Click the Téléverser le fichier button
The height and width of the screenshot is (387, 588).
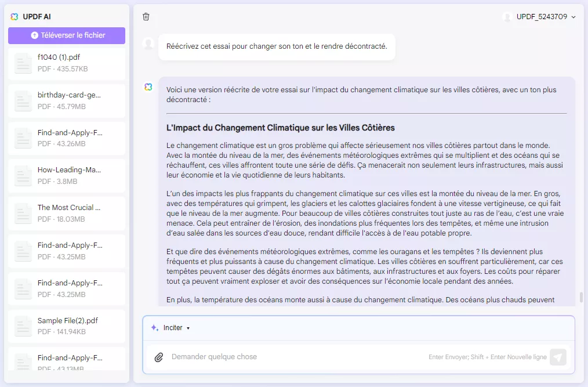coord(67,35)
